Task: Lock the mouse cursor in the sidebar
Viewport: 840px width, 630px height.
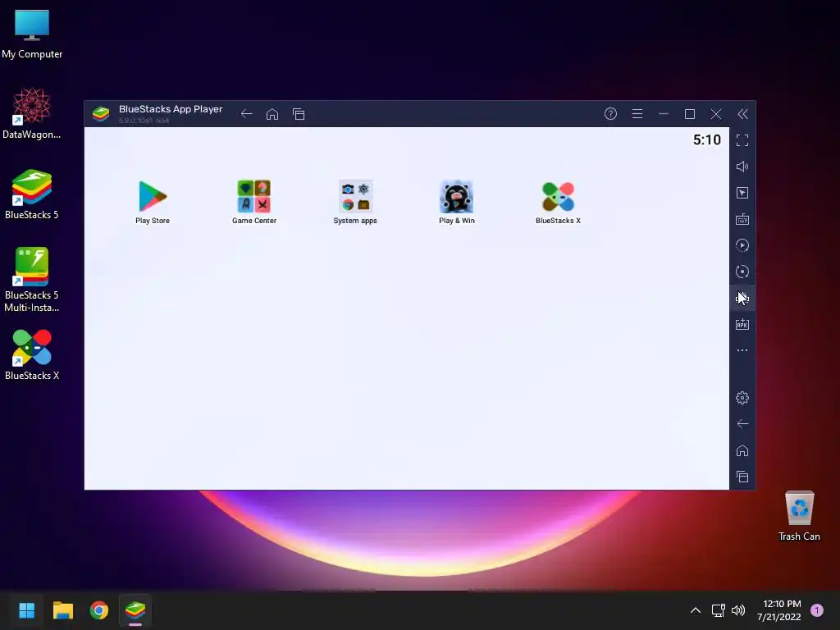Action: tap(742, 193)
